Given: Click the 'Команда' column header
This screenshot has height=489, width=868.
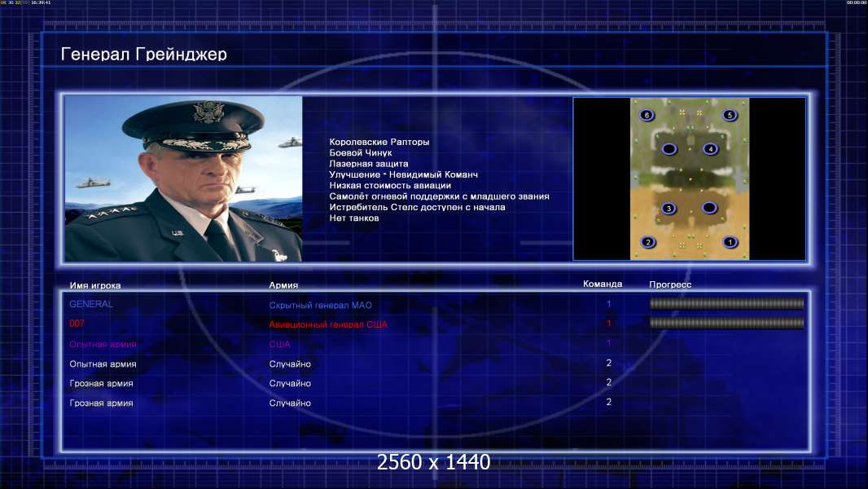Looking at the screenshot, I should pos(603,284).
